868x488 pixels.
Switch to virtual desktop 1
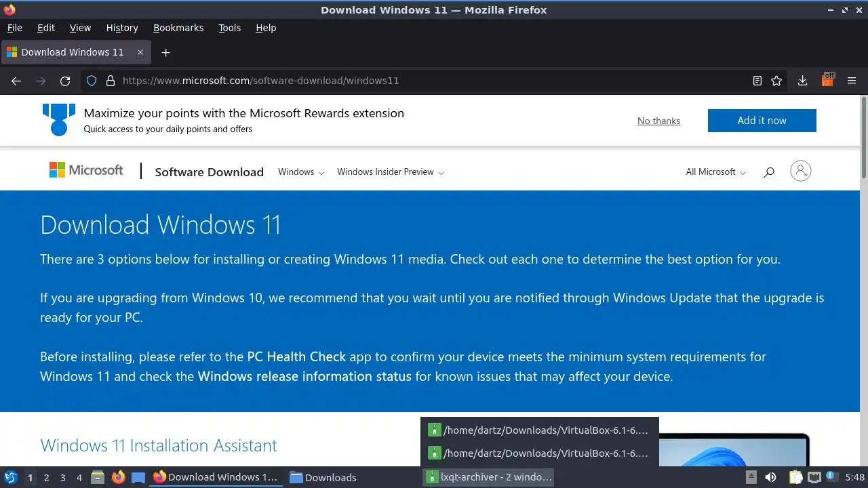(30, 477)
